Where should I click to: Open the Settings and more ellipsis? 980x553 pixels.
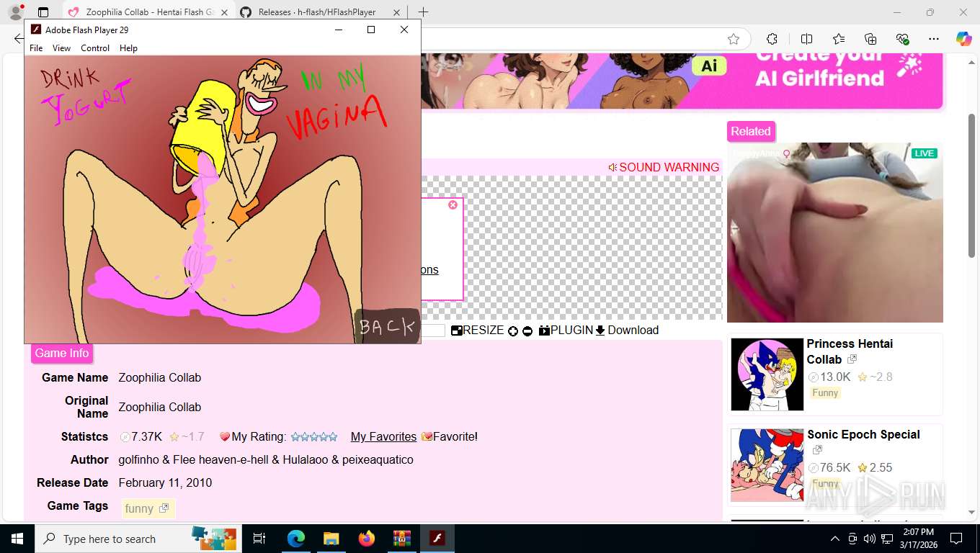point(934,39)
